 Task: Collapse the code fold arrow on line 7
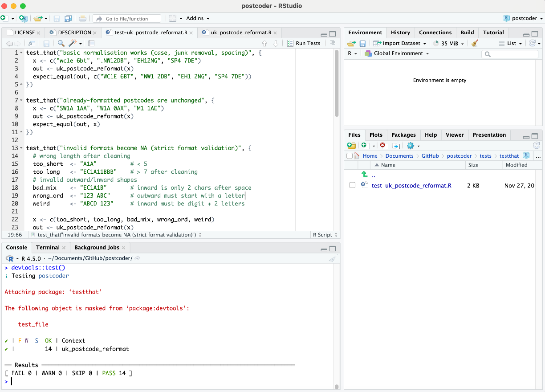21,100
